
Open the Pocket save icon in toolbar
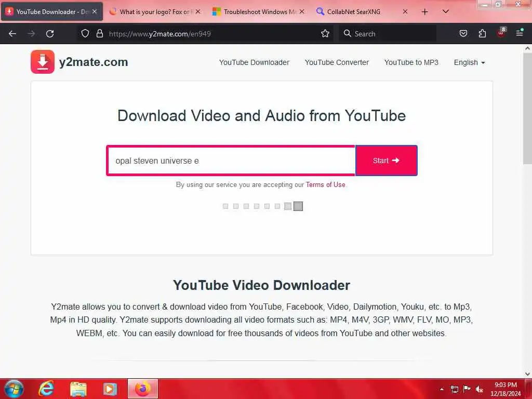coord(463,33)
